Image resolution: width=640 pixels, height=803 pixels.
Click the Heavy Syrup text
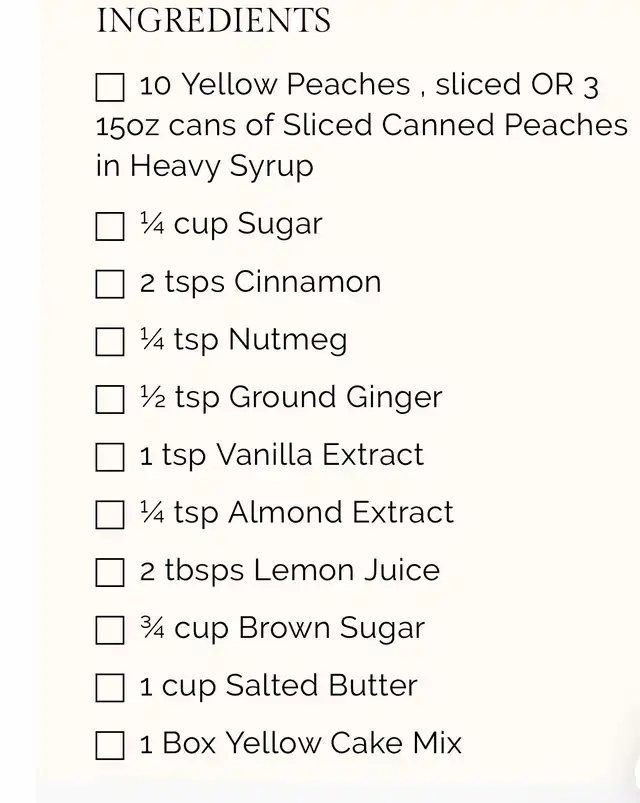point(221,167)
